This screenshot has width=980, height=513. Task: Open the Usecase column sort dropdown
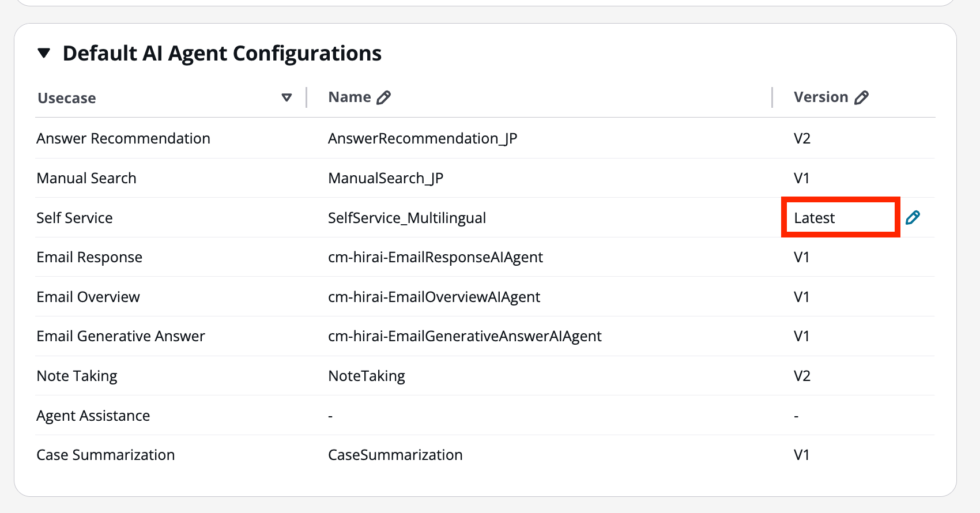pyautogui.click(x=287, y=97)
